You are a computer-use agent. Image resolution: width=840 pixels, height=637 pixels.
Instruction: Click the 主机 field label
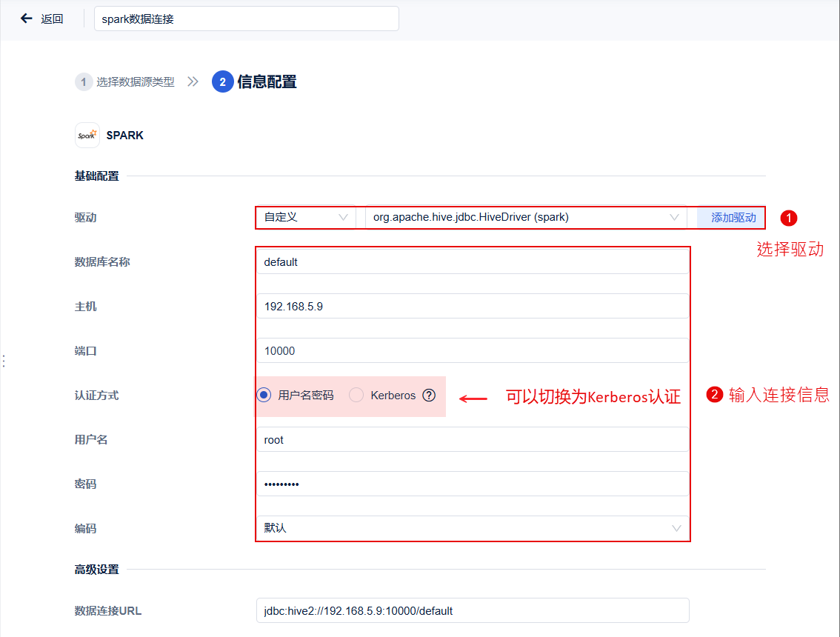click(x=86, y=307)
